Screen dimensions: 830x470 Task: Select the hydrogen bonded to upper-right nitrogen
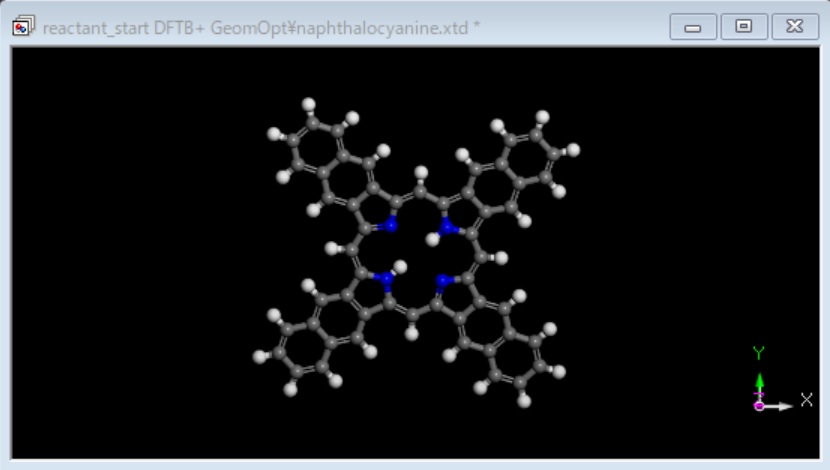(x=435, y=239)
